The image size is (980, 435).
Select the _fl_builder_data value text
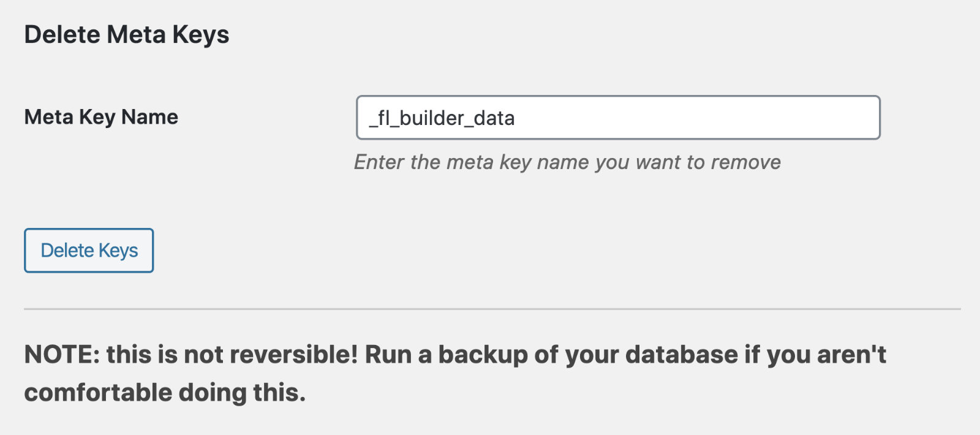click(441, 118)
